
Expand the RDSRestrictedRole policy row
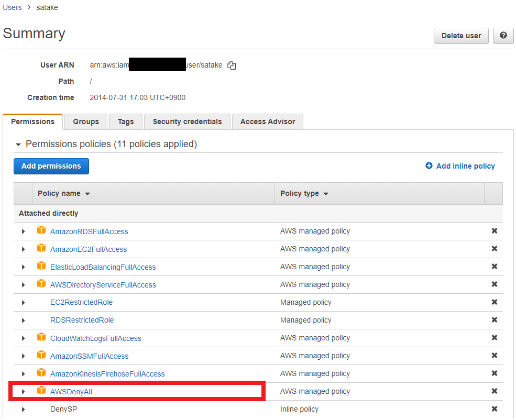[23, 320]
